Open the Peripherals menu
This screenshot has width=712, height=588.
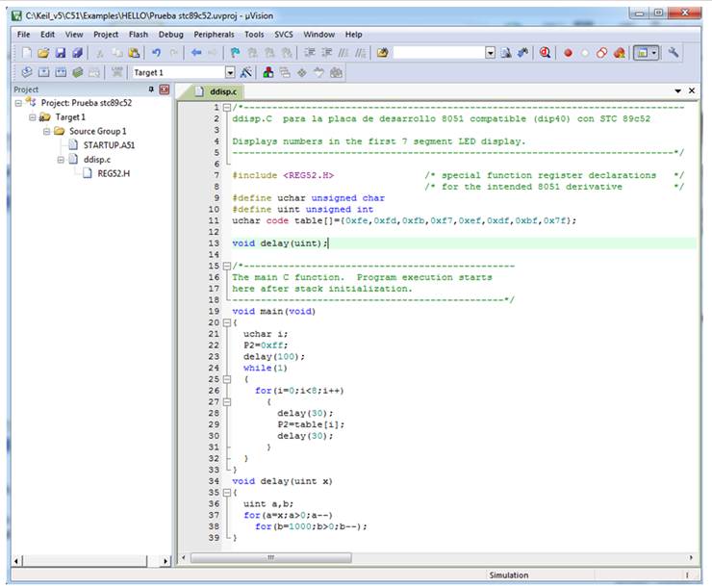click(214, 35)
